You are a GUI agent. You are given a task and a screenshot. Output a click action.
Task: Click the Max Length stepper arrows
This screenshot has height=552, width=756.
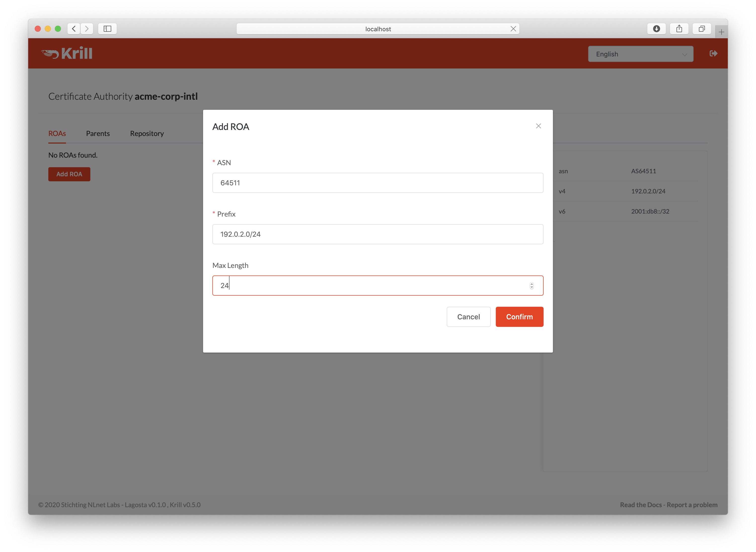tap(531, 286)
